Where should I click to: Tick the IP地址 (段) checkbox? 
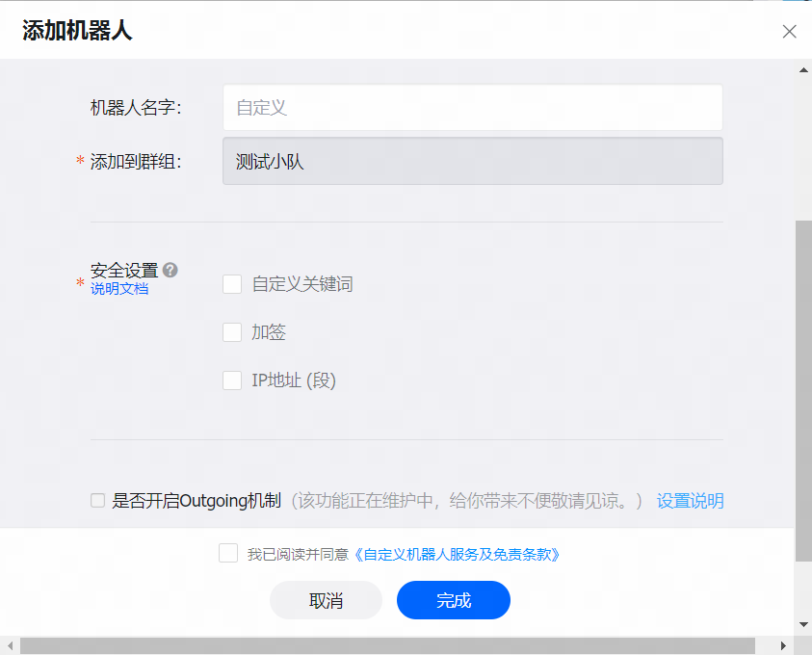(x=232, y=380)
